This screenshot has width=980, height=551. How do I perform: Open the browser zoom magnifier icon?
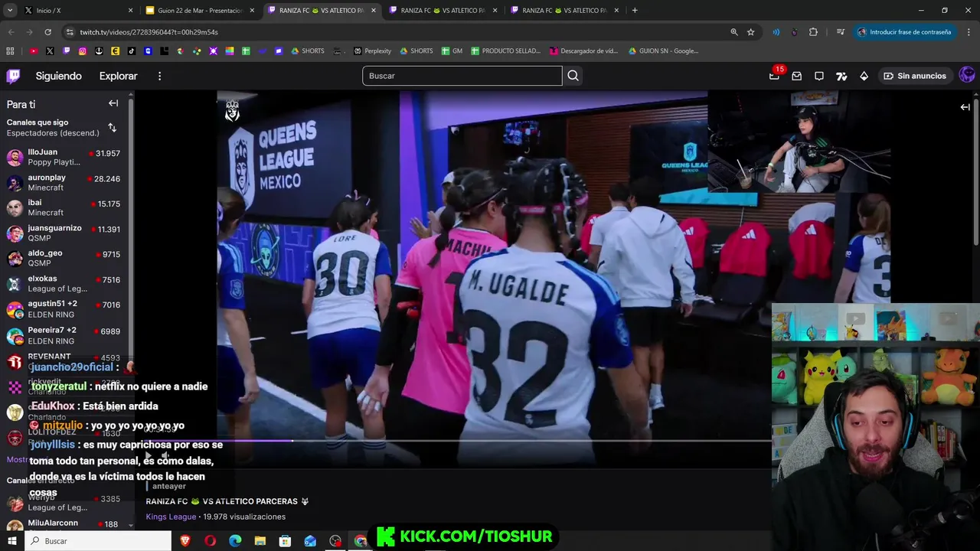733,32
